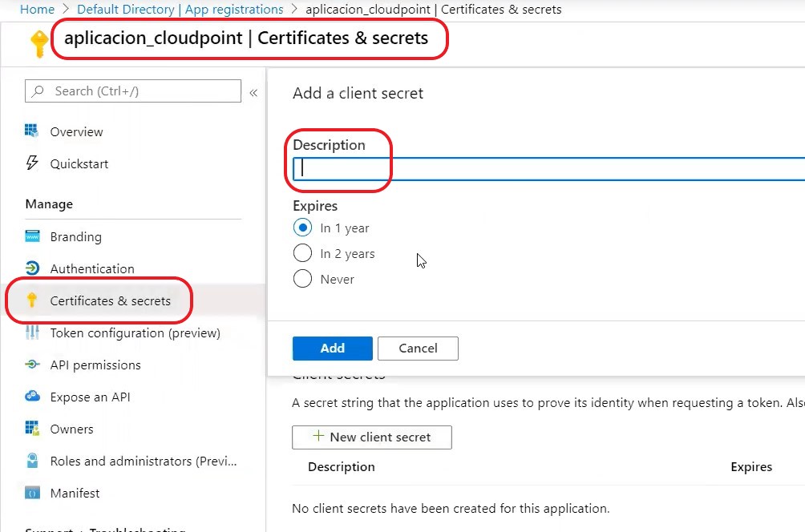The image size is (805, 532).
Task: Cancel adding the client secret
Action: pos(418,349)
